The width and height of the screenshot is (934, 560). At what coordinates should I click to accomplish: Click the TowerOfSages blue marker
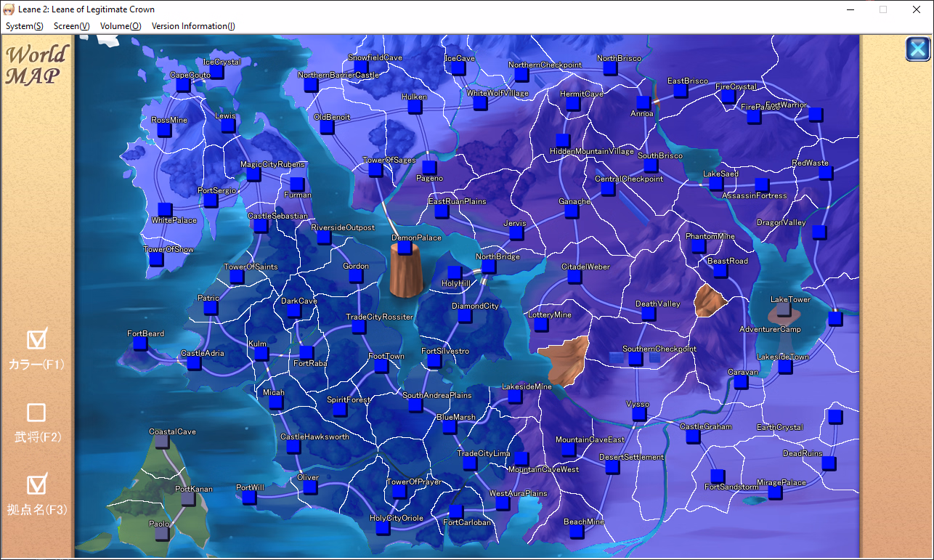(x=375, y=170)
